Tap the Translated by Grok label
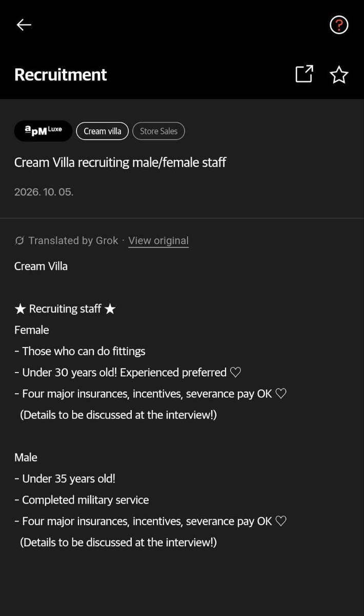 (73, 240)
